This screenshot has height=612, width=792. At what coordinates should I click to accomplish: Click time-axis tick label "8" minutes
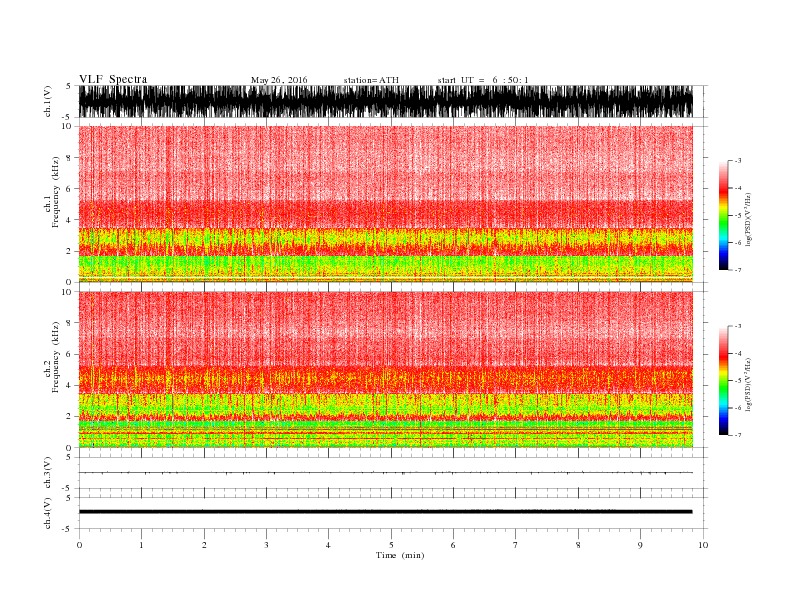point(578,545)
